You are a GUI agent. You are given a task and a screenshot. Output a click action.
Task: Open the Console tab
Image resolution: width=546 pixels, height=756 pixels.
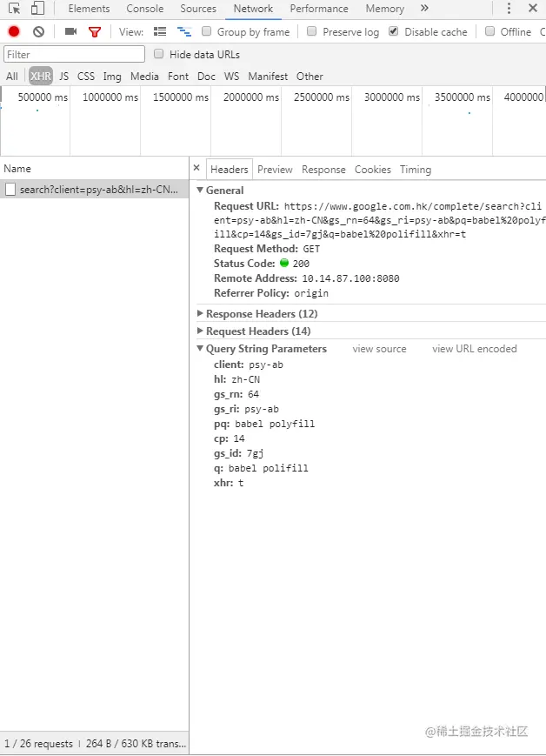tap(145, 9)
